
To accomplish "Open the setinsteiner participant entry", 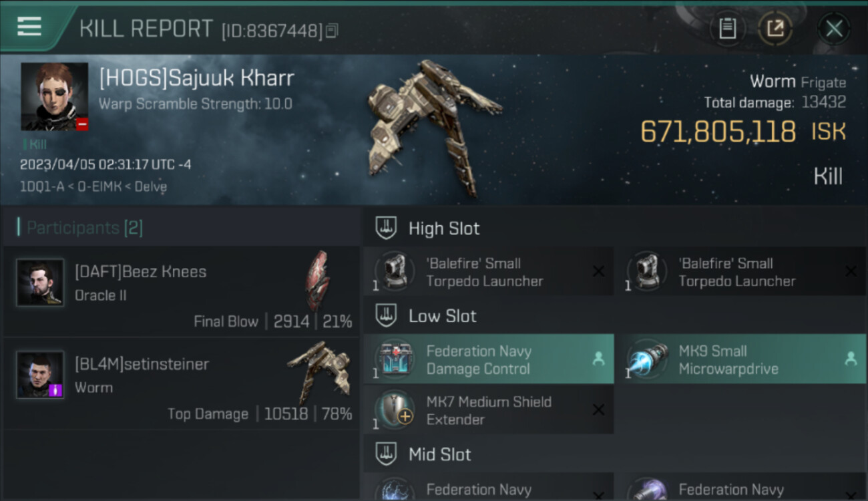I will (182, 383).
